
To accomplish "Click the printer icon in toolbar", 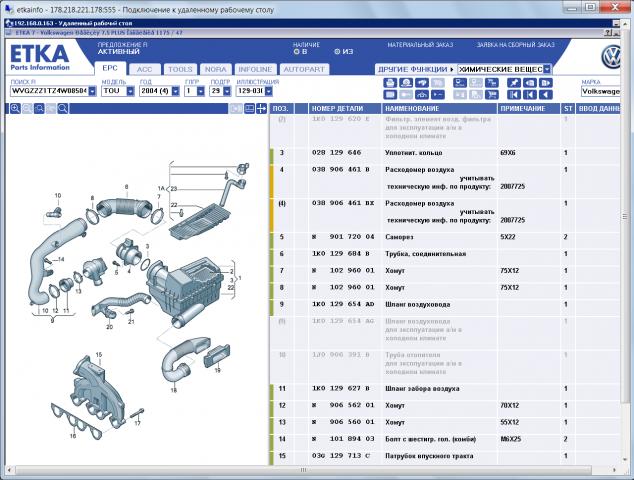I will [x=390, y=83].
